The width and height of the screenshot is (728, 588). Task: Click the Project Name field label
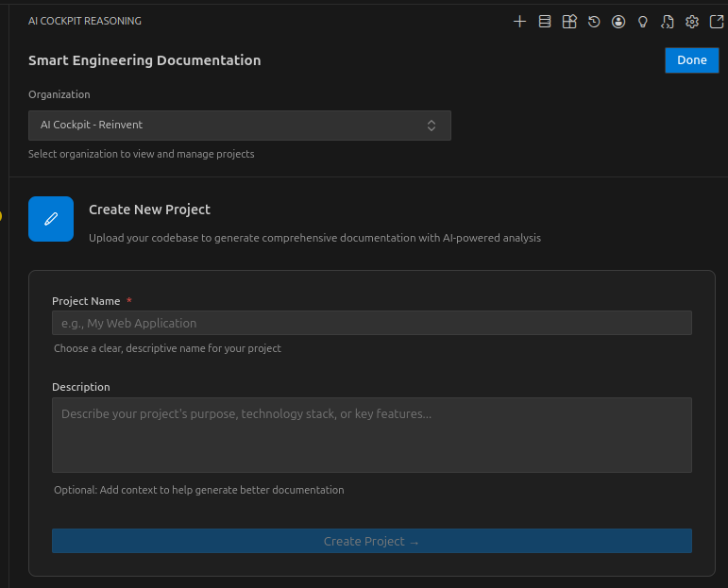tap(86, 301)
